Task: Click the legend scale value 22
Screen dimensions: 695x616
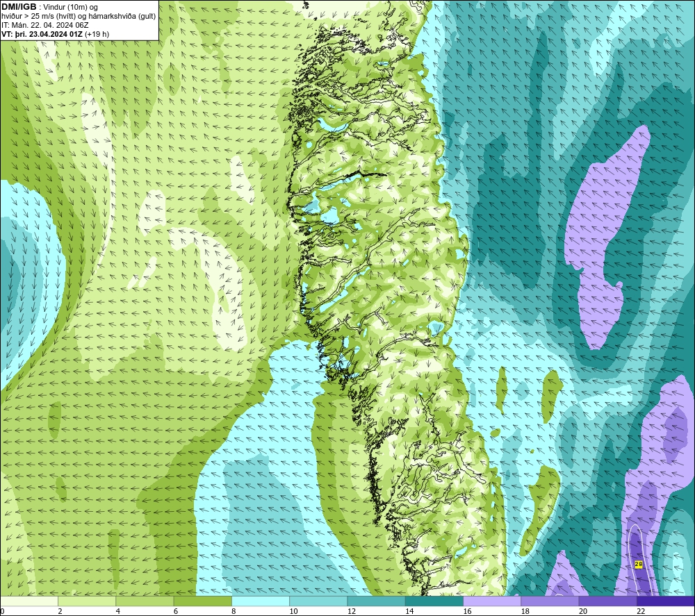Action: click(641, 611)
